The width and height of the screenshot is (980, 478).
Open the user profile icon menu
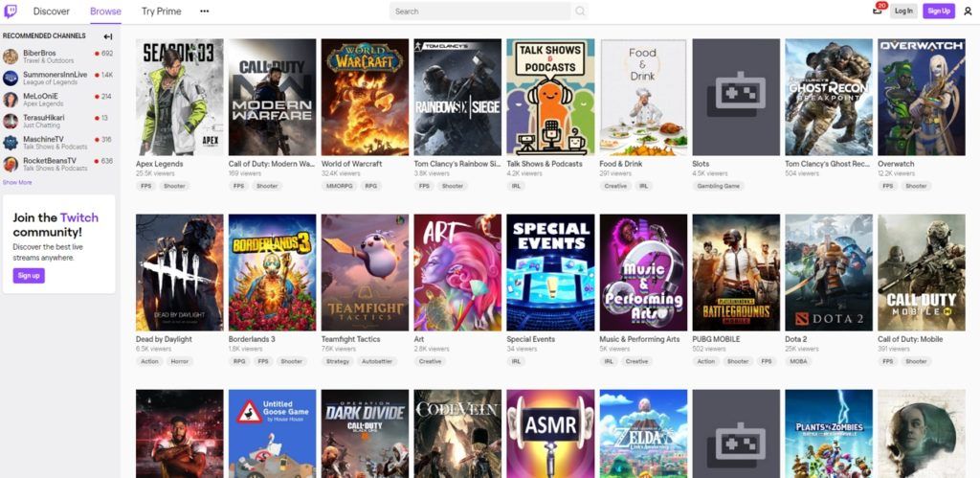pyautogui.click(x=969, y=11)
